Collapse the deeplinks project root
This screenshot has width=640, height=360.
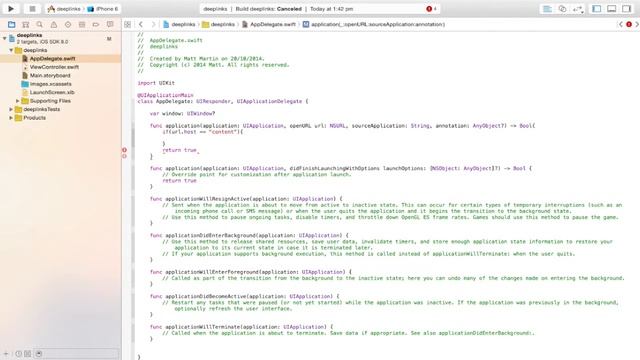[4, 38]
